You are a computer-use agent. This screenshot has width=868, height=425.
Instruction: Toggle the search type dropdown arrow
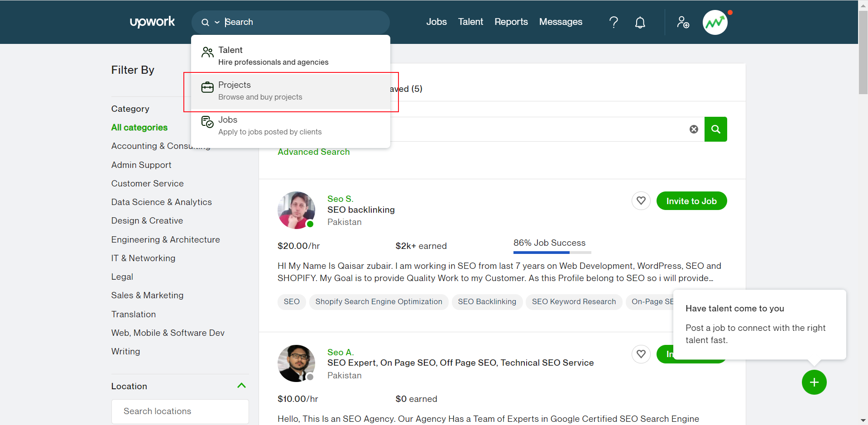[x=217, y=22]
